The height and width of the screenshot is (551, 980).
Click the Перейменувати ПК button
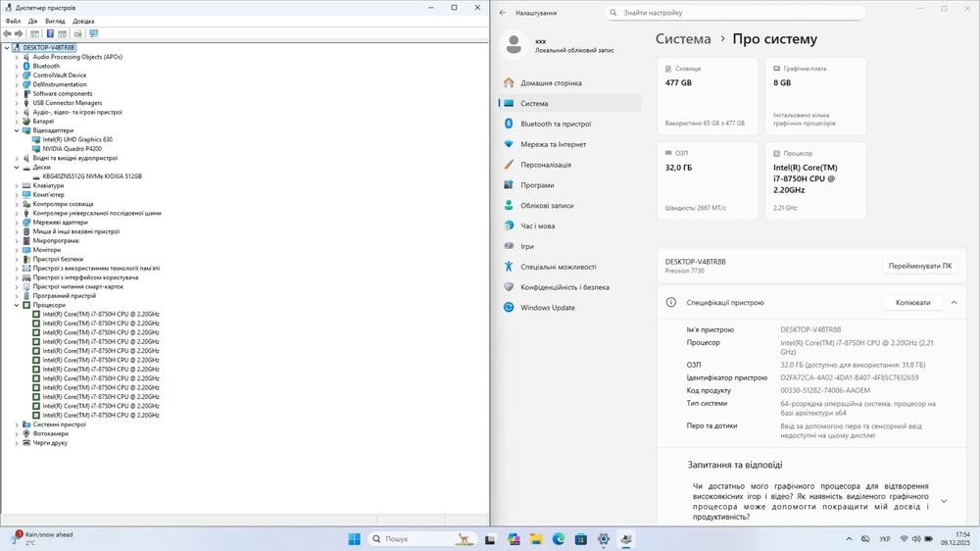point(920,266)
